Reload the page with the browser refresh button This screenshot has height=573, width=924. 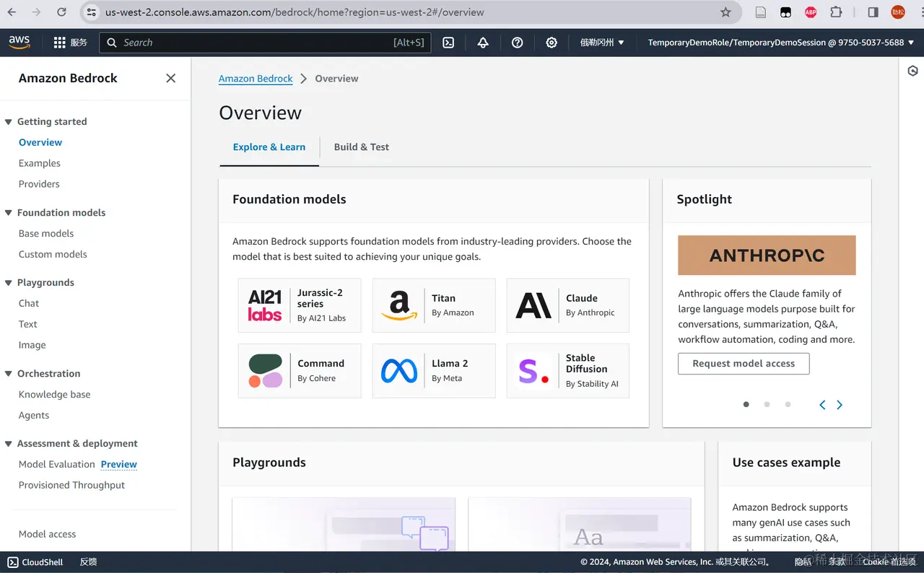click(61, 12)
